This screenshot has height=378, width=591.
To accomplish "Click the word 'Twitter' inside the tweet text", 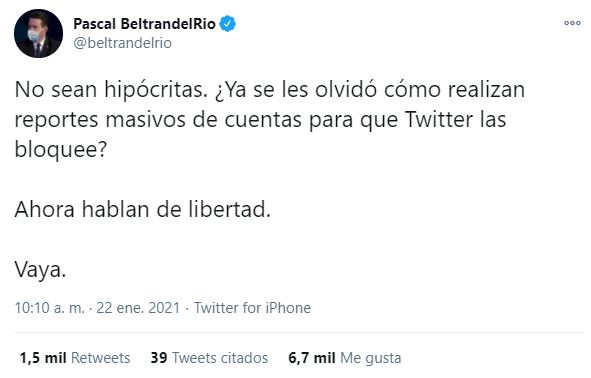I will coord(439,119).
